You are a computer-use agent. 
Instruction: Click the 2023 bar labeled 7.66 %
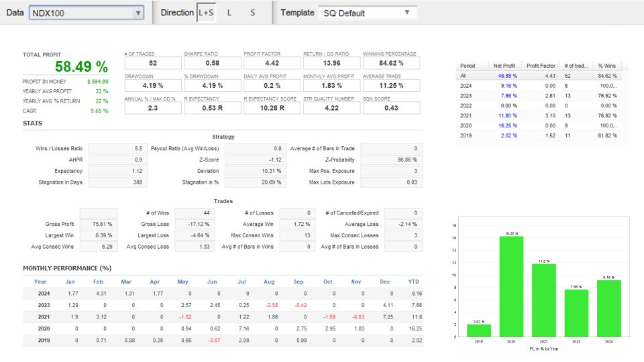[576, 313]
